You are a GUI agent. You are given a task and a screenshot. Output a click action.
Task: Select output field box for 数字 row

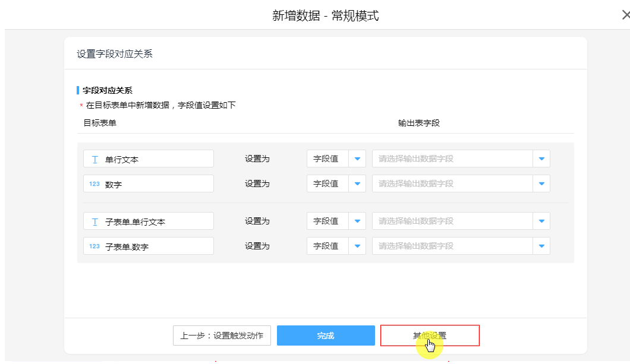[x=452, y=183]
